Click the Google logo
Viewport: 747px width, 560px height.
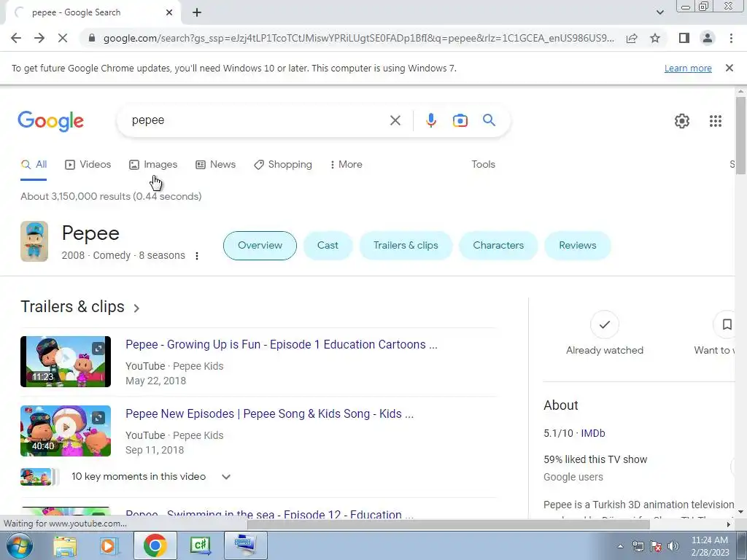coord(51,121)
